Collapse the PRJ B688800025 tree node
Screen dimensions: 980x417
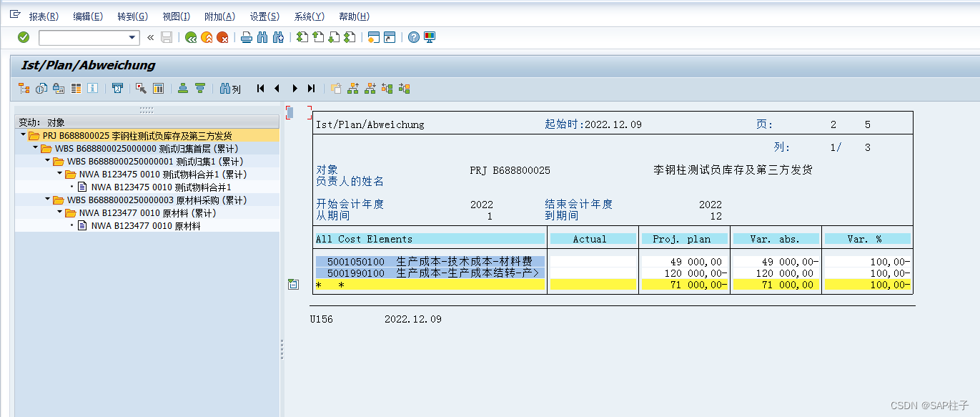point(23,135)
